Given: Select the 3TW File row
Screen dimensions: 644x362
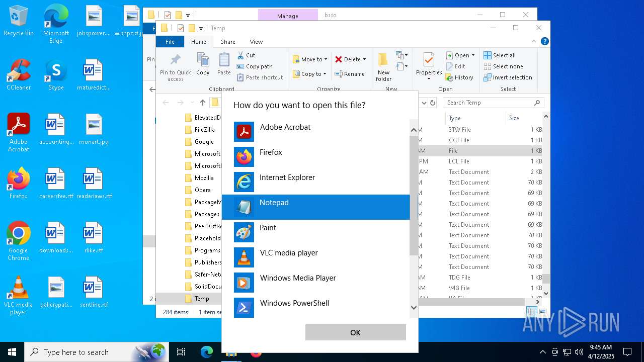Looking at the screenshot, I should [480, 130].
